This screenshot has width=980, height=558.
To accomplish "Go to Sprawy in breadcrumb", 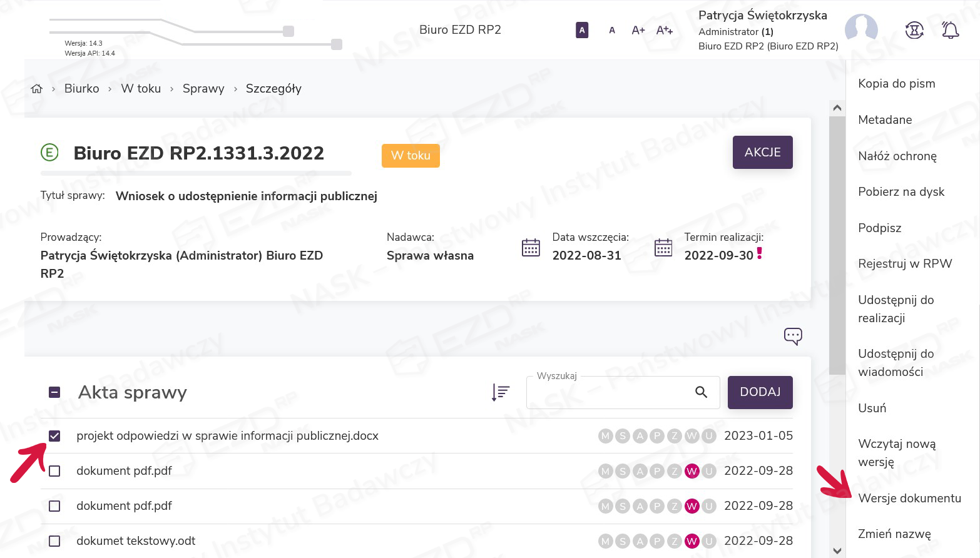I will point(203,89).
